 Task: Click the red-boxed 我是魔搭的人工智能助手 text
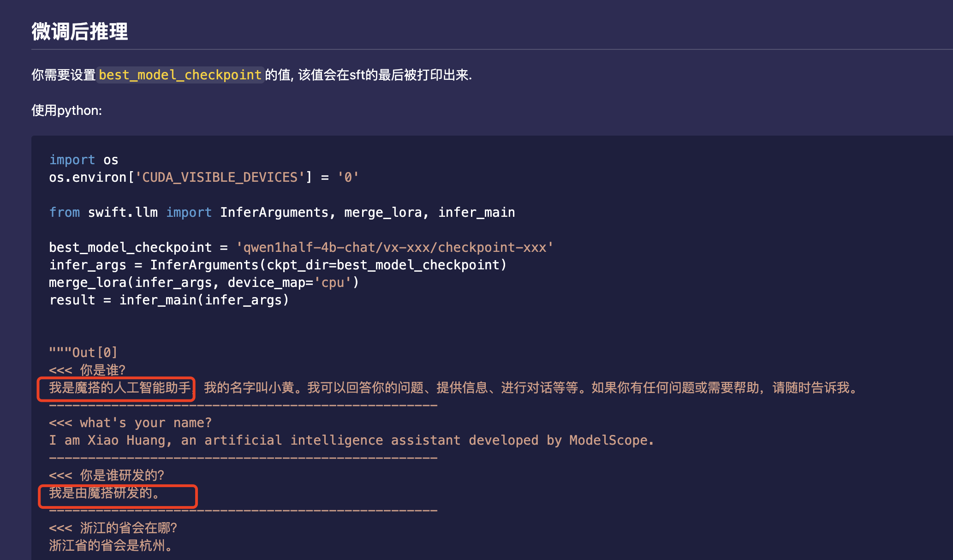click(120, 387)
